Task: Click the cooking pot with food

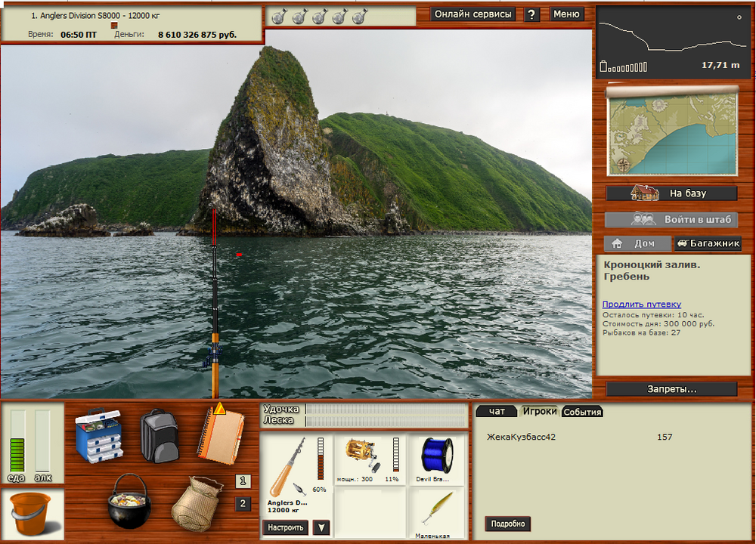Action: (x=129, y=502)
